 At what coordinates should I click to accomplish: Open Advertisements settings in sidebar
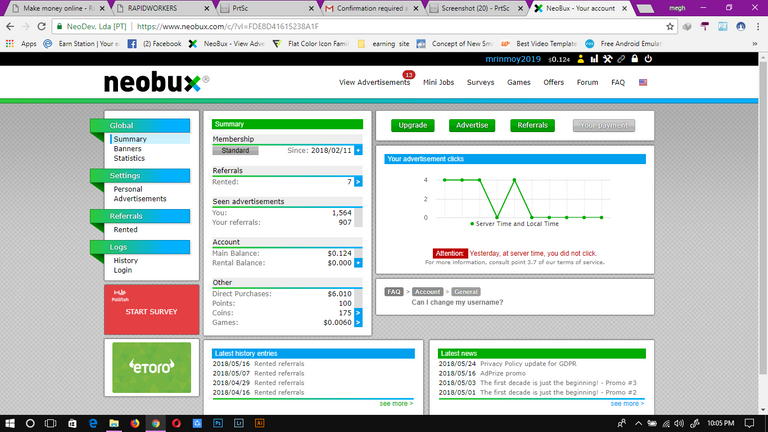coord(140,199)
